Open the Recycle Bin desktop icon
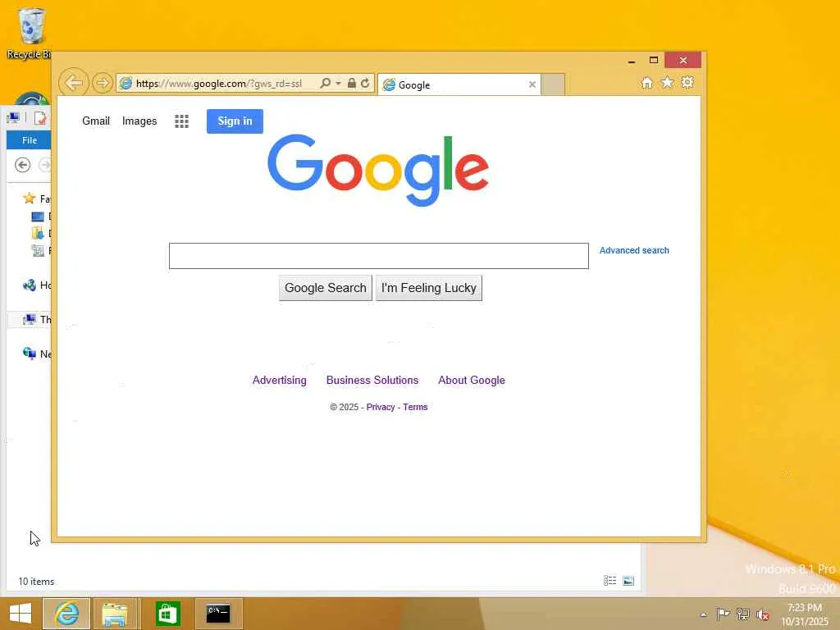The width and height of the screenshot is (840, 630). tap(30, 33)
